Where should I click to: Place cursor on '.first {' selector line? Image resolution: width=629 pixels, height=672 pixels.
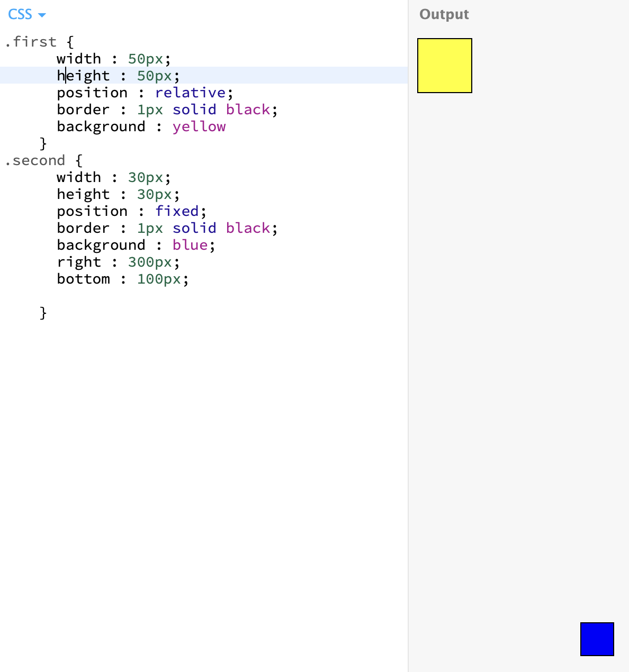click(x=39, y=42)
